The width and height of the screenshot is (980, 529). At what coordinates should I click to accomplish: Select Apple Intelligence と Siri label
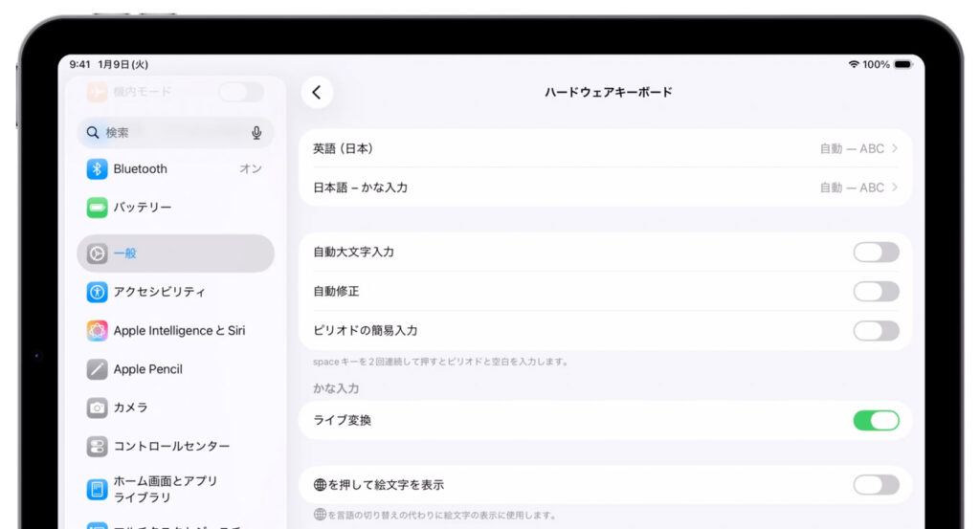point(179,330)
